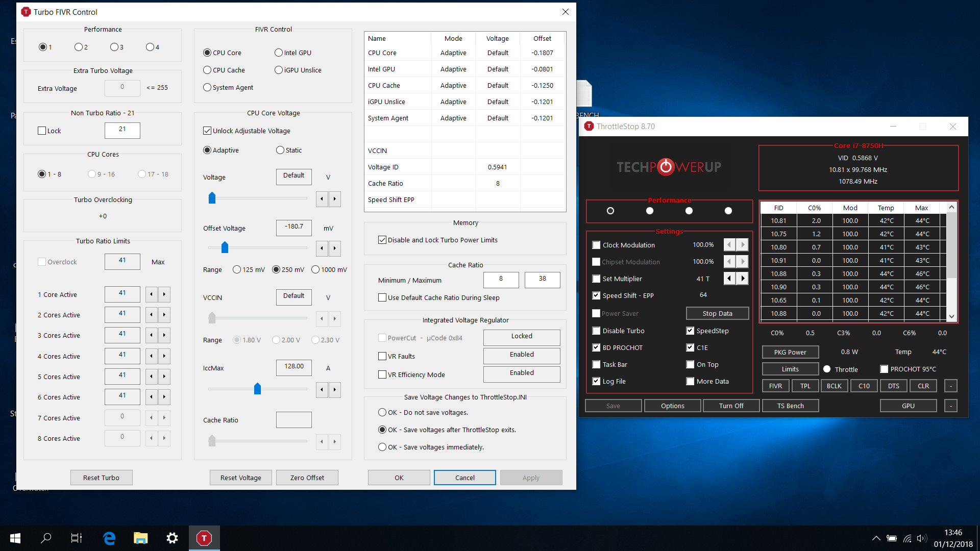Enable the VR Faults checkbox
The width and height of the screenshot is (980, 551).
[382, 356]
